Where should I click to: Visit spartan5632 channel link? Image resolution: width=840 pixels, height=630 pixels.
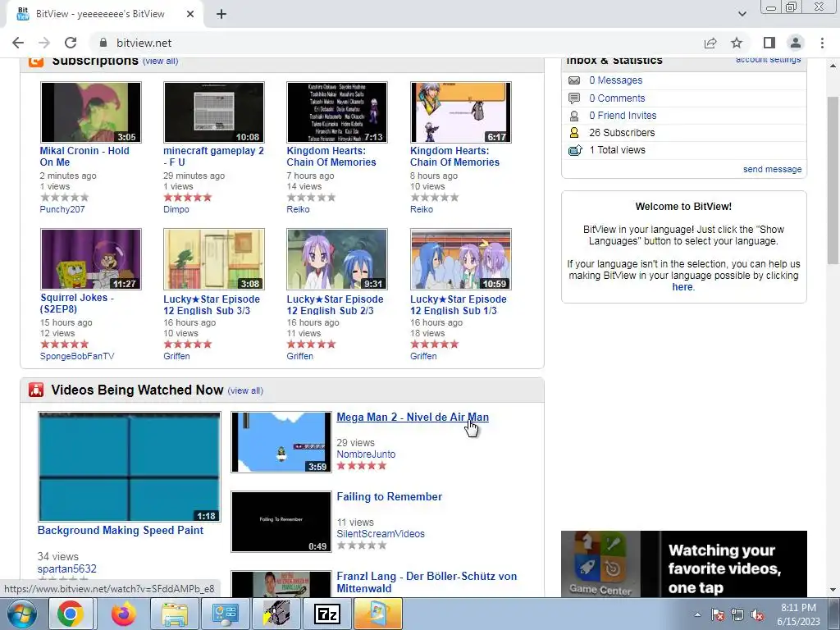[67, 569]
